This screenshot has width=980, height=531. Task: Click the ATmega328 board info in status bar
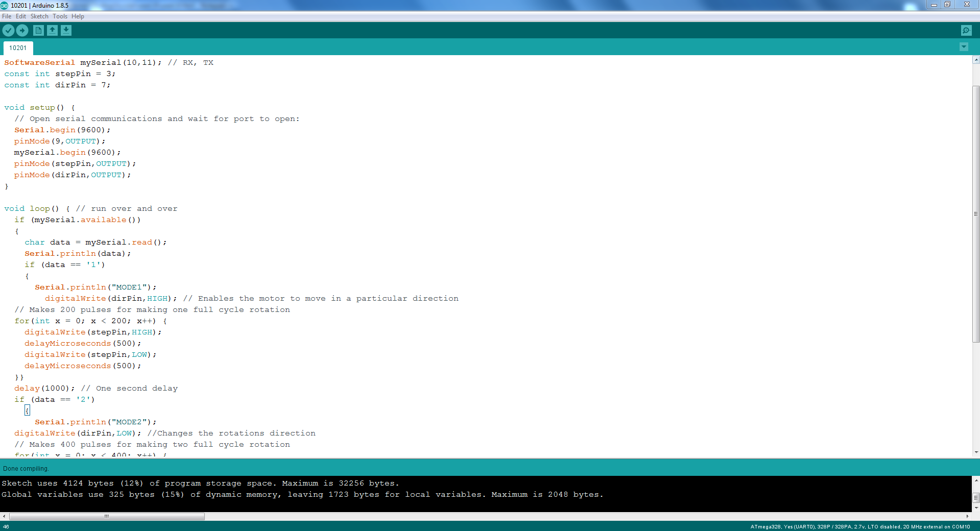point(860,527)
